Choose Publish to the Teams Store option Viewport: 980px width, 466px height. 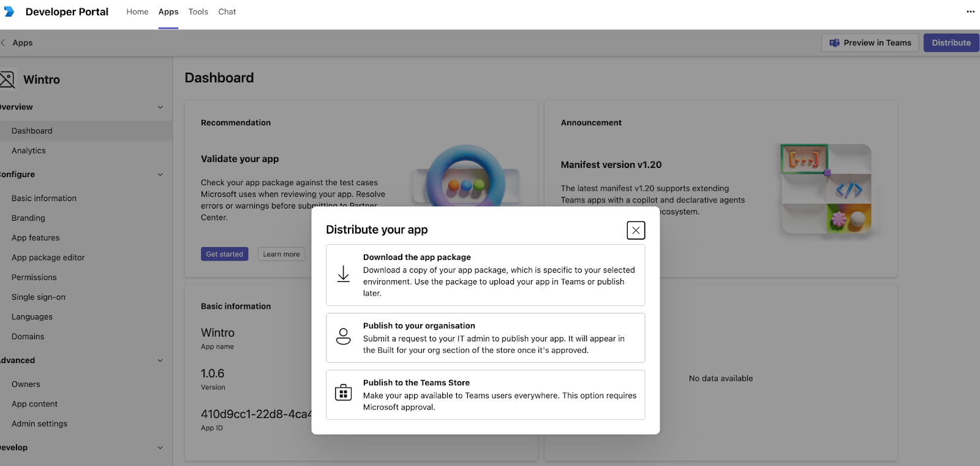(x=485, y=395)
